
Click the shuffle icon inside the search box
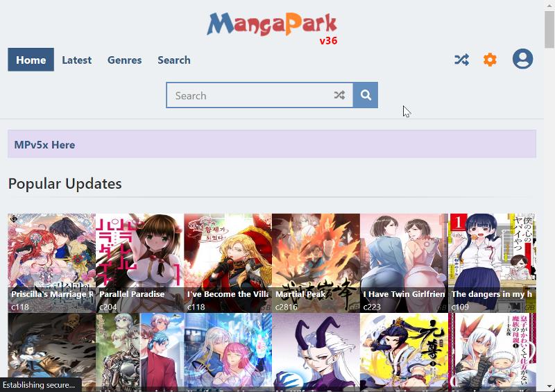point(339,95)
